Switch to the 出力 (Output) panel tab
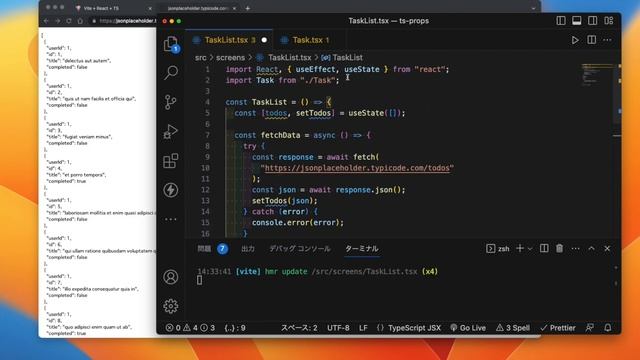 point(248,249)
